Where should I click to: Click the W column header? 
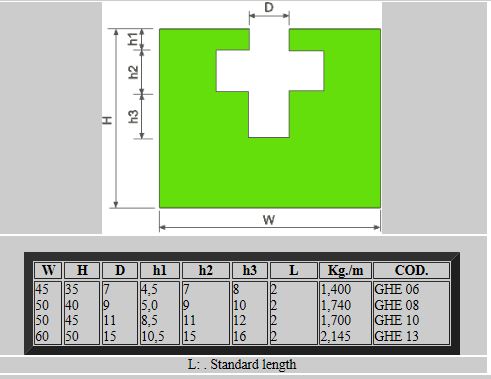(48, 270)
